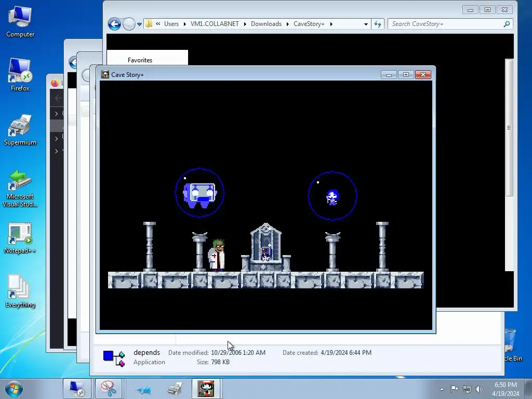Open the Recycle Bin desktop icon
Viewport: 532px width, 399px height.
tap(511, 344)
